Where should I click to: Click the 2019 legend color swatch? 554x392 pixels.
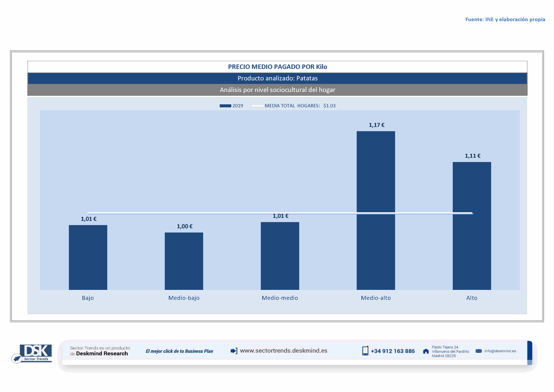pos(225,106)
